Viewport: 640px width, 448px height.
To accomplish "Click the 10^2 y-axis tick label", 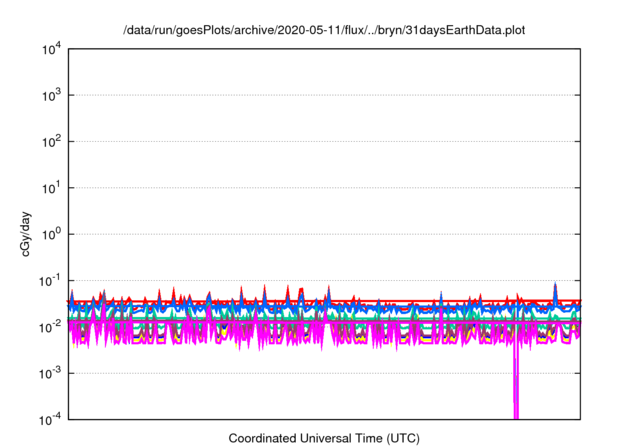I will (x=52, y=142).
